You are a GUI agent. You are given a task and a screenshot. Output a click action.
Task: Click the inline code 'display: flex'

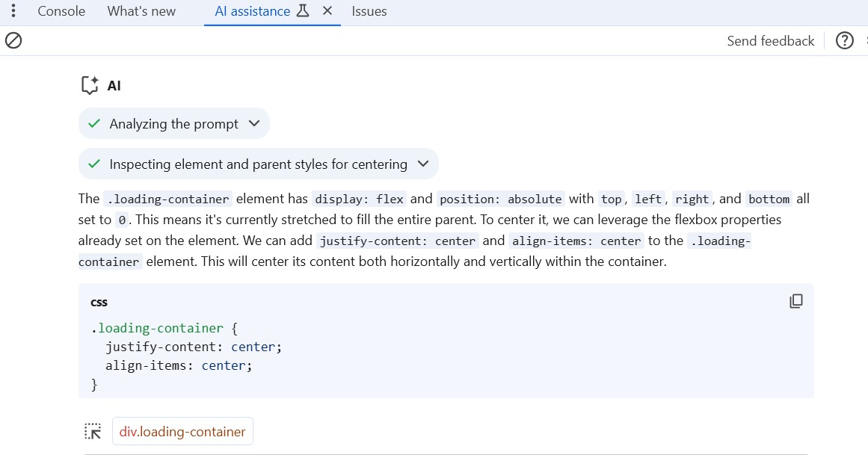(x=360, y=199)
